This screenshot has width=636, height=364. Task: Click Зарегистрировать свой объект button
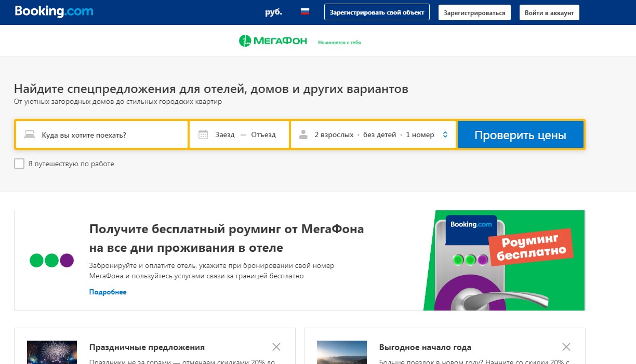pyautogui.click(x=377, y=12)
